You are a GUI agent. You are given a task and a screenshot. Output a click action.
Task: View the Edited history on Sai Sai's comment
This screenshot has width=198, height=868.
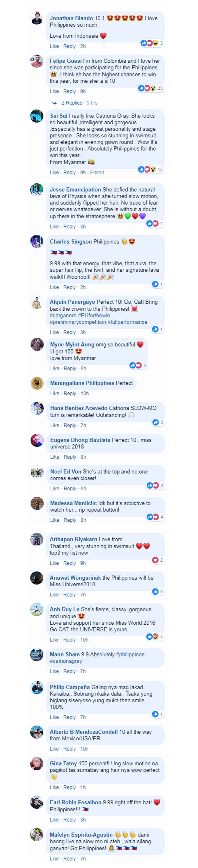[x=97, y=172]
